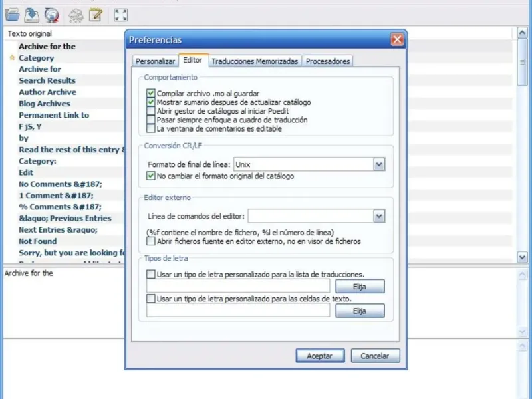Enable custom font for la lista de traducciones
Viewport: 532px width, 399px height.
click(x=151, y=274)
